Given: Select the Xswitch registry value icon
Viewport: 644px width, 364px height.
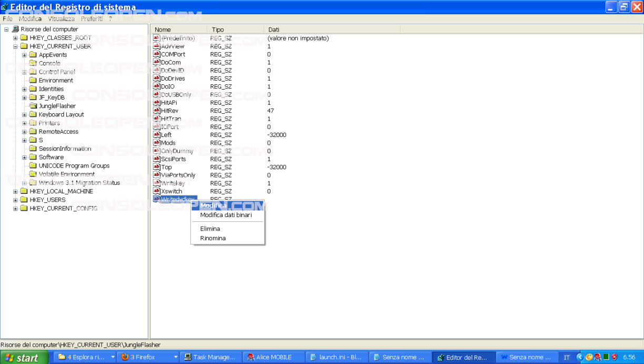Looking at the screenshot, I should [156, 191].
